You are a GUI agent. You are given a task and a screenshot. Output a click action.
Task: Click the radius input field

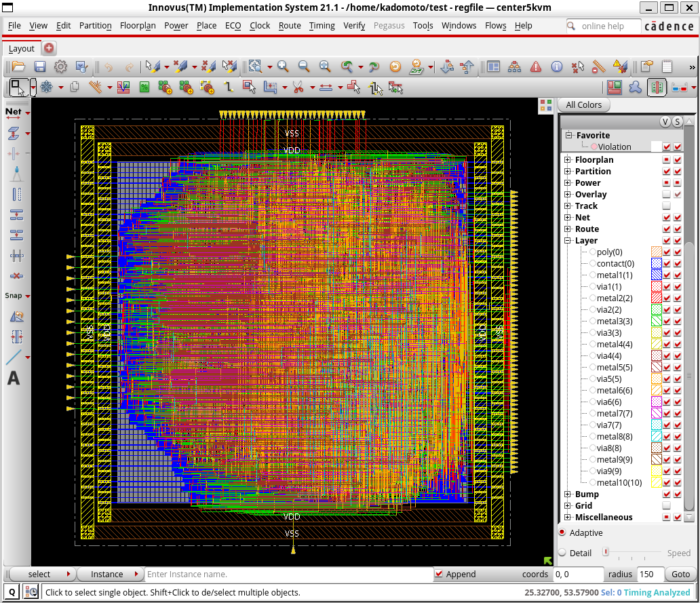click(650, 574)
